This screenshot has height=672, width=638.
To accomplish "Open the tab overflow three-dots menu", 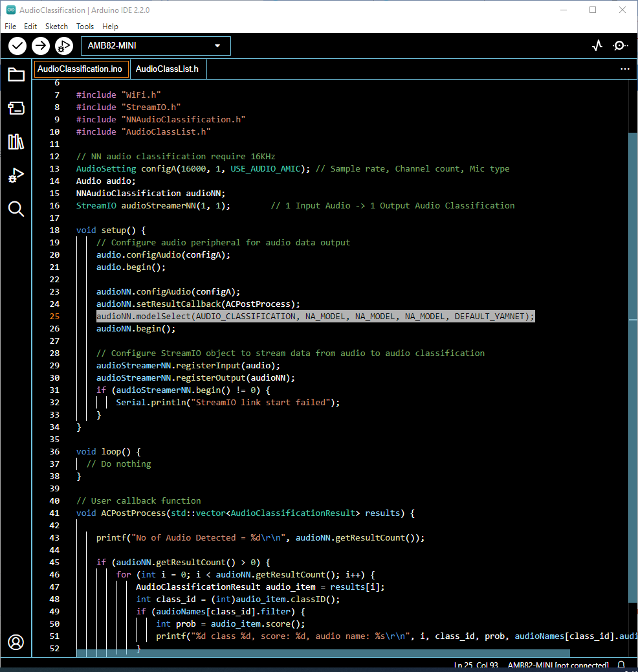I will pyautogui.click(x=624, y=69).
